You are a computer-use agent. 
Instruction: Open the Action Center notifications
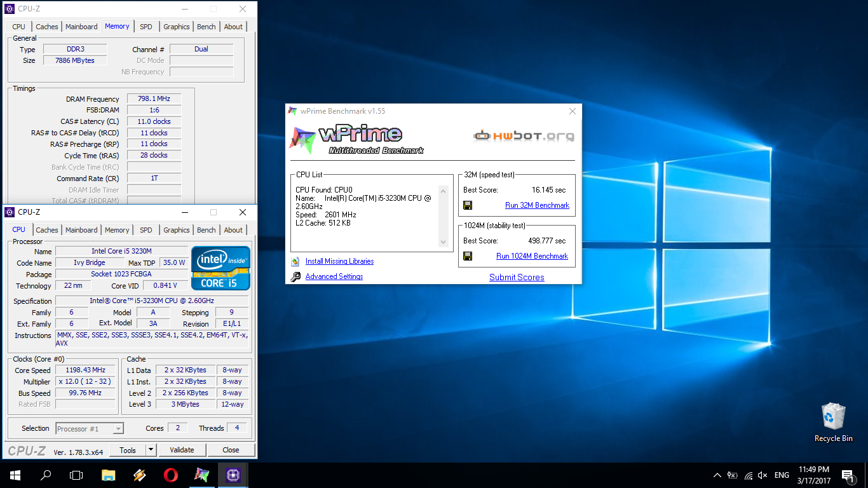(848, 475)
